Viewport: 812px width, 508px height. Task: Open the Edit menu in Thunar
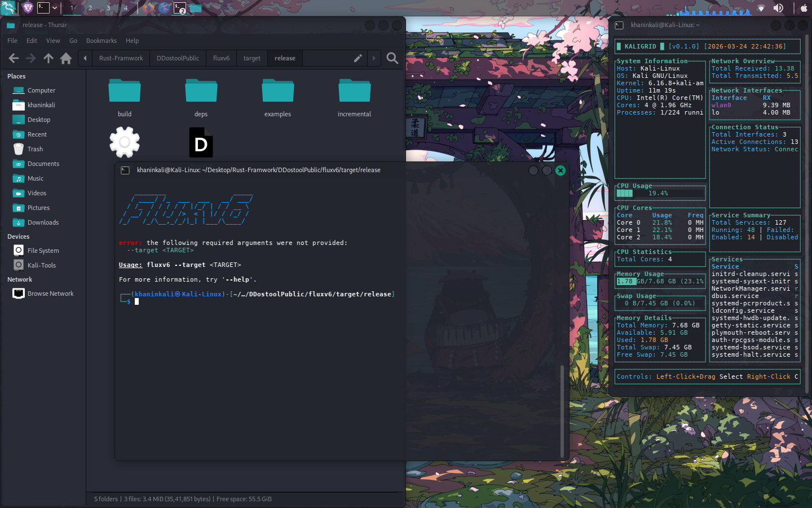(x=32, y=41)
